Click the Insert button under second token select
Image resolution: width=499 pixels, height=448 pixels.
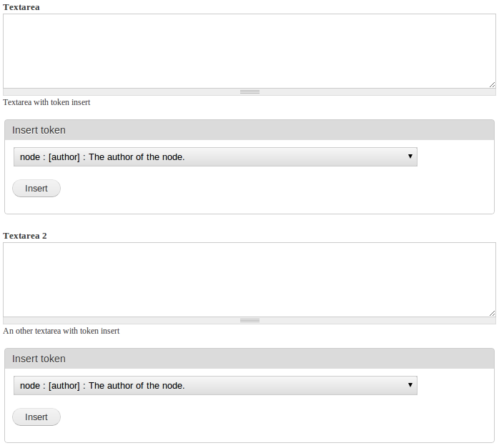[x=36, y=417]
